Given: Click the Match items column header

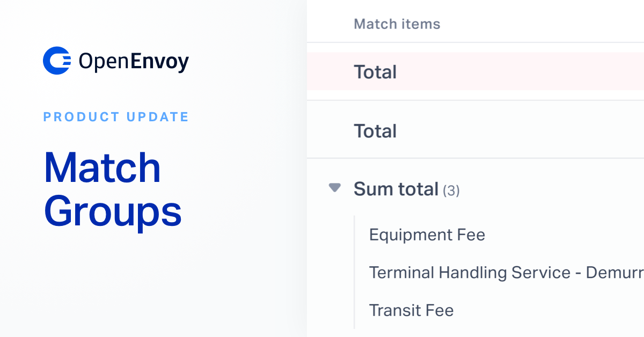Looking at the screenshot, I should coord(397,24).
